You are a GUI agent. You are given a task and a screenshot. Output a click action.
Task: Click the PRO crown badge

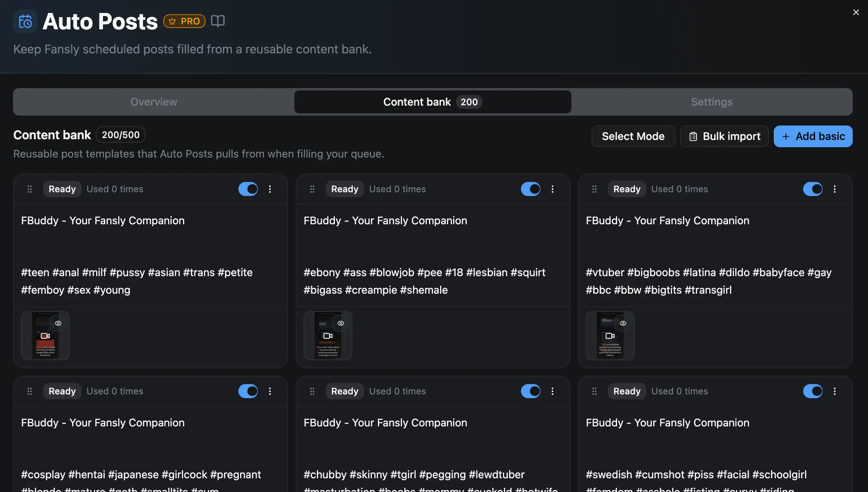click(x=184, y=21)
